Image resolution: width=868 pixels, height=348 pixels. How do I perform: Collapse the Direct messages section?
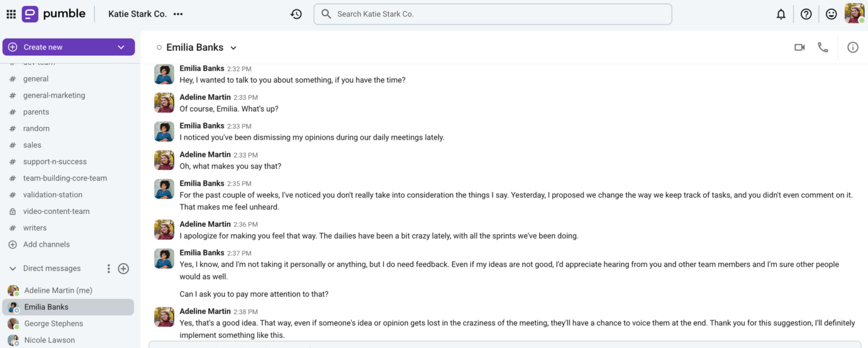pos(12,268)
